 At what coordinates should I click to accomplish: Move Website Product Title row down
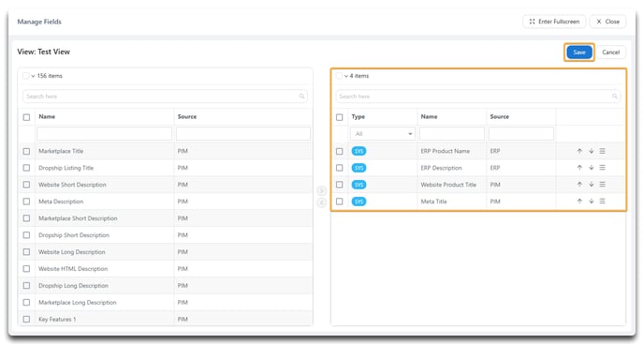(x=591, y=185)
